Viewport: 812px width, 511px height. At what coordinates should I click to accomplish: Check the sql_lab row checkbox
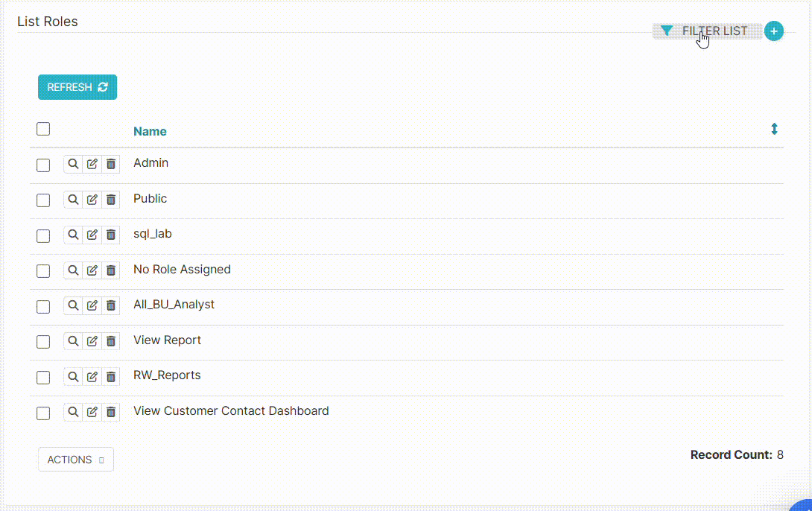point(43,236)
